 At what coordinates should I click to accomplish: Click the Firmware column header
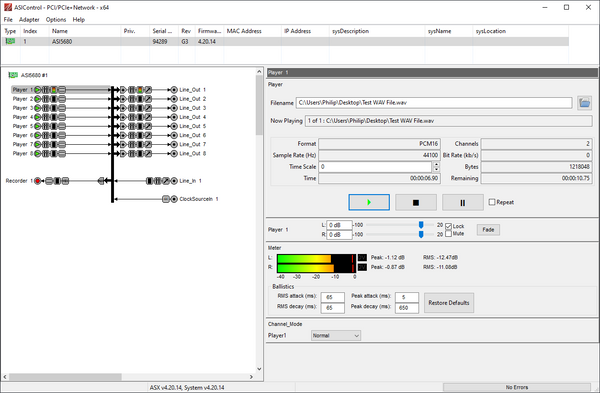click(x=209, y=31)
